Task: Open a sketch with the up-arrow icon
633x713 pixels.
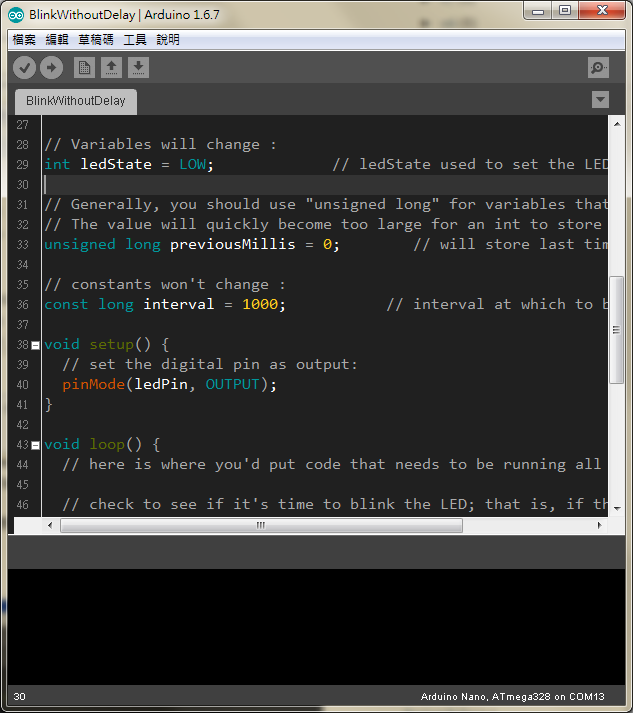Action: 111,68
